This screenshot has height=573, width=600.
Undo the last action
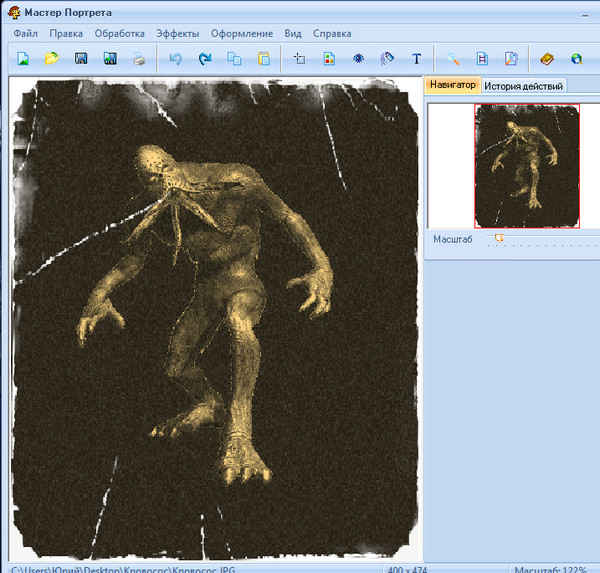tap(176, 59)
